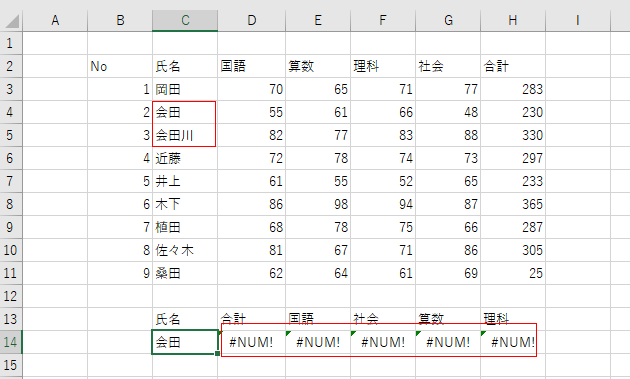Click total value 25 for 桑田

(x=513, y=273)
